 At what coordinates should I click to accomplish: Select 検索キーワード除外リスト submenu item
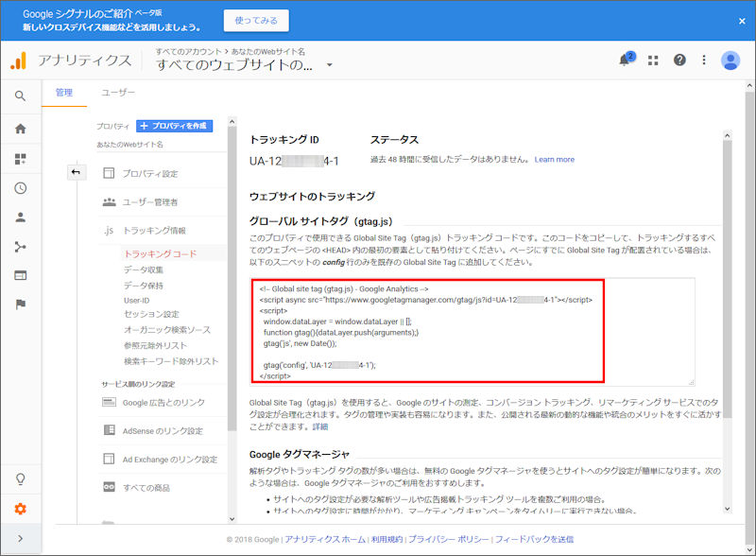171,361
